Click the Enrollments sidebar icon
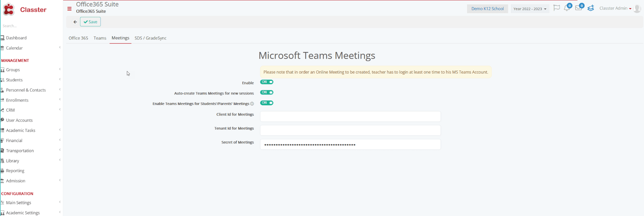This screenshot has height=216, width=644. click(2, 100)
